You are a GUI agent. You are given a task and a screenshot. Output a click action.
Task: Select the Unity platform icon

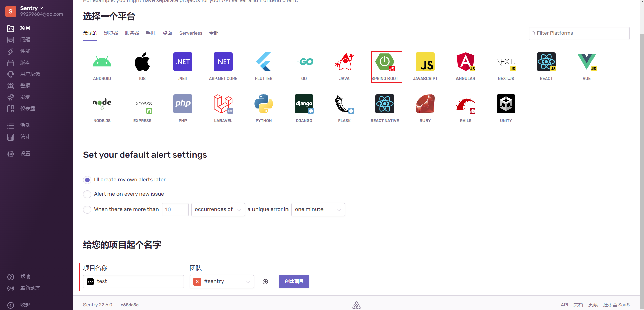coord(506,104)
